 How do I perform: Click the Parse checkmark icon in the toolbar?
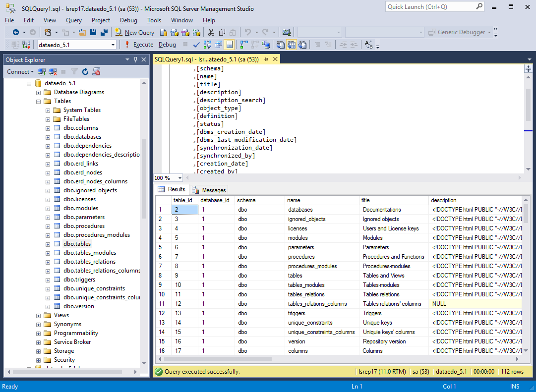point(196,45)
